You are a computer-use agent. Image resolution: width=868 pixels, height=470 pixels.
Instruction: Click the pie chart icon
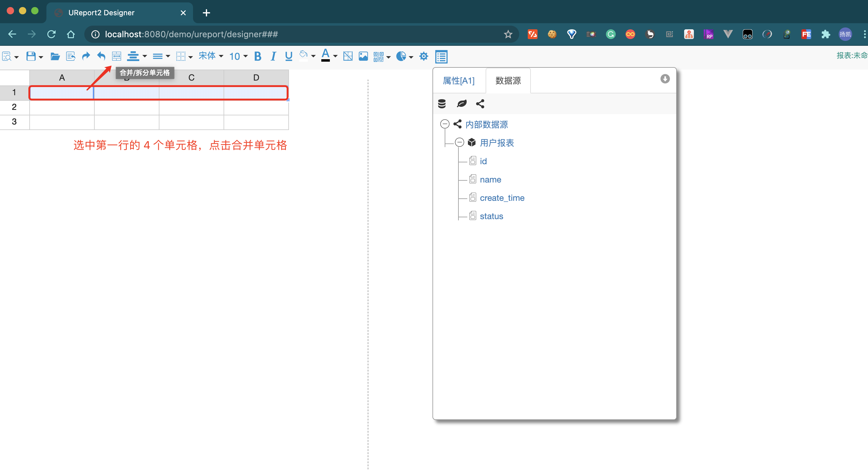coord(401,56)
